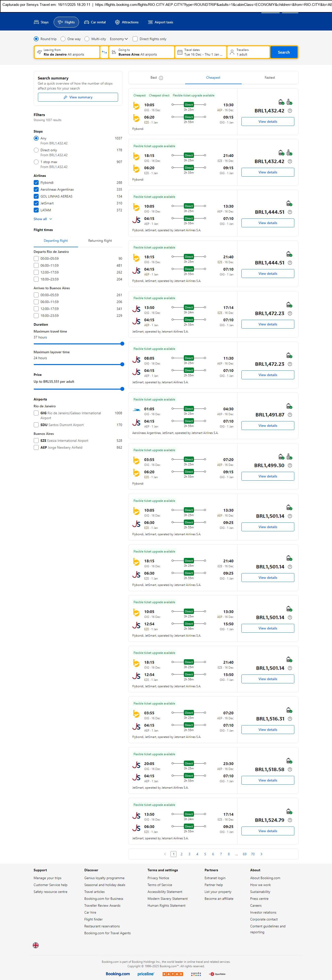Image resolution: width=332 pixels, height=980 pixels.
Task: Click the info icon next to Best tab
Action: pyautogui.click(x=161, y=78)
